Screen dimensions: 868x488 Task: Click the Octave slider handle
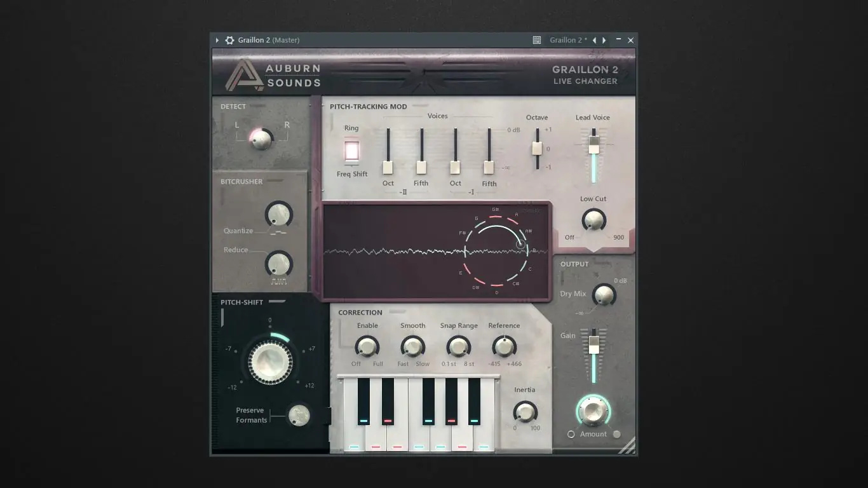click(x=537, y=148)
